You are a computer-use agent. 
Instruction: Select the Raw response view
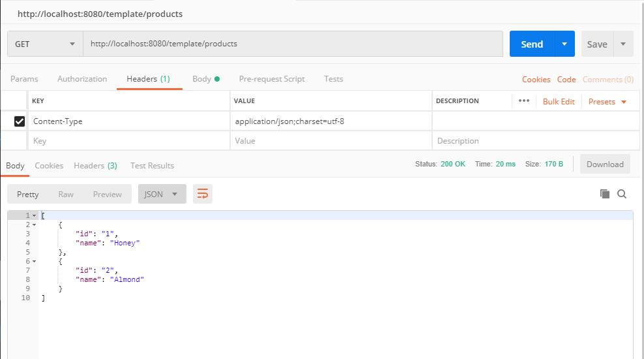point(66,194)
